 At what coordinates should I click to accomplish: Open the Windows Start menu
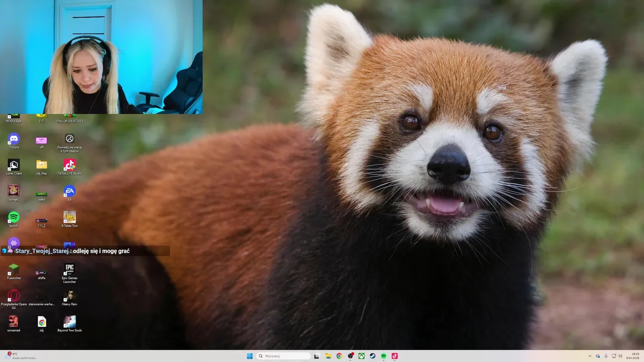(x=250, y=356)
